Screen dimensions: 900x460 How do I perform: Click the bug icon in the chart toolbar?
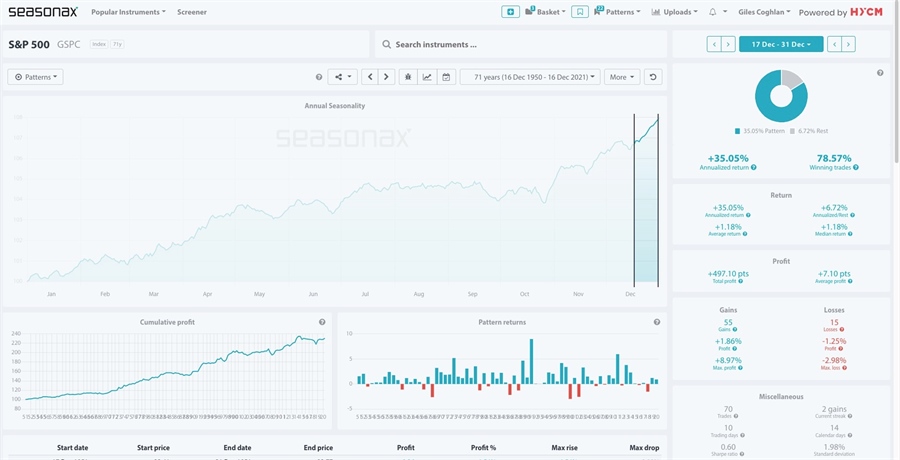408,77
